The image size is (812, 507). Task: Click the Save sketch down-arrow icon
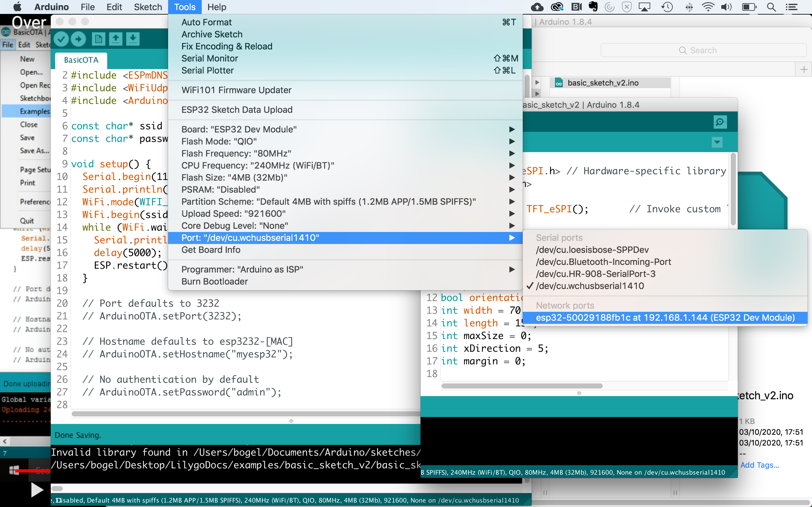pos(133,39)
